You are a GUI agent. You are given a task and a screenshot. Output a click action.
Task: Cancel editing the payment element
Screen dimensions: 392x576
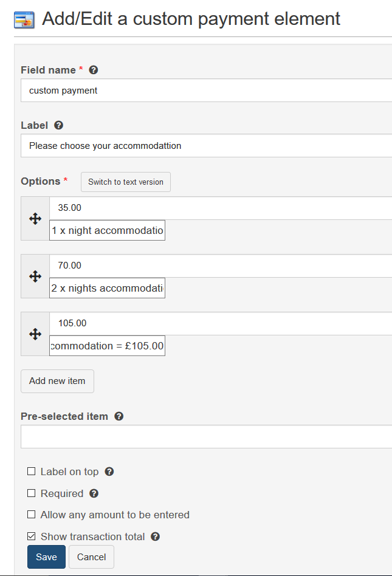tap(91, 557)
